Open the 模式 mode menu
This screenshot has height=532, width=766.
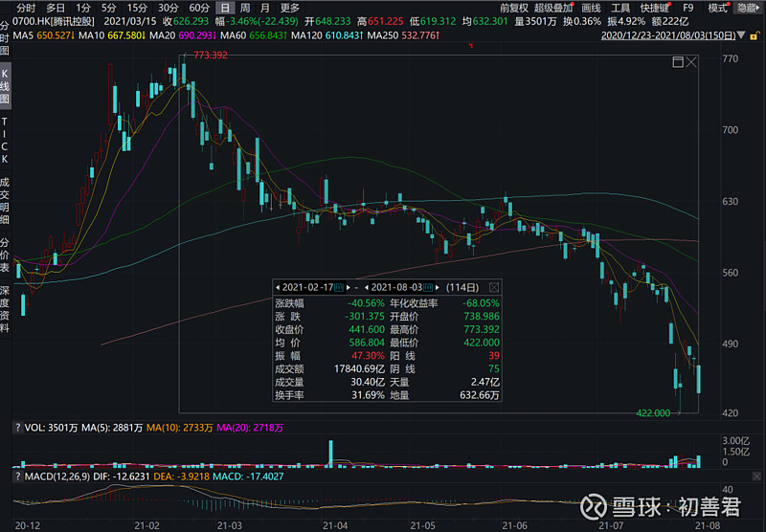pyautogui.click(x=717, y=8)
